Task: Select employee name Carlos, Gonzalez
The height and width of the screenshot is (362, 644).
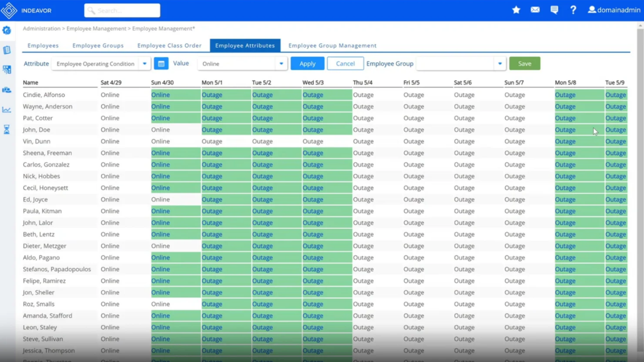Action: 46,165
